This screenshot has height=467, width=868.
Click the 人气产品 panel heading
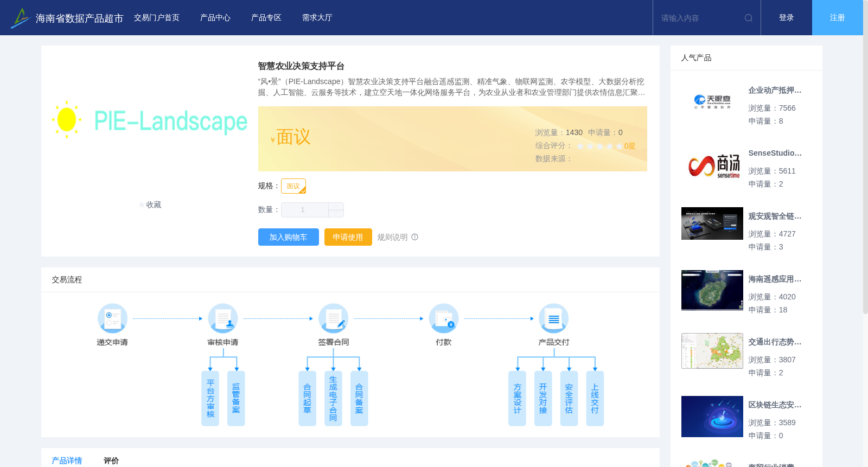696,58
